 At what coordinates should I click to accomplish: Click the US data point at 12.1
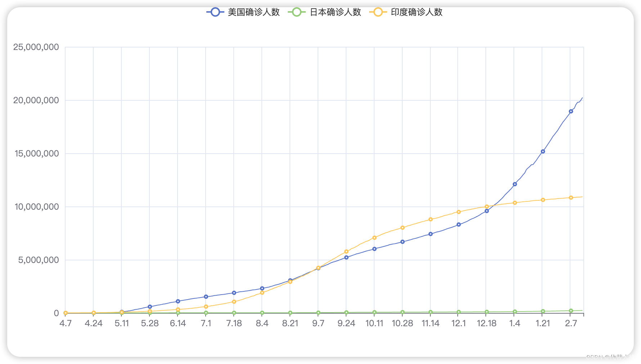(x=458, y=224)
